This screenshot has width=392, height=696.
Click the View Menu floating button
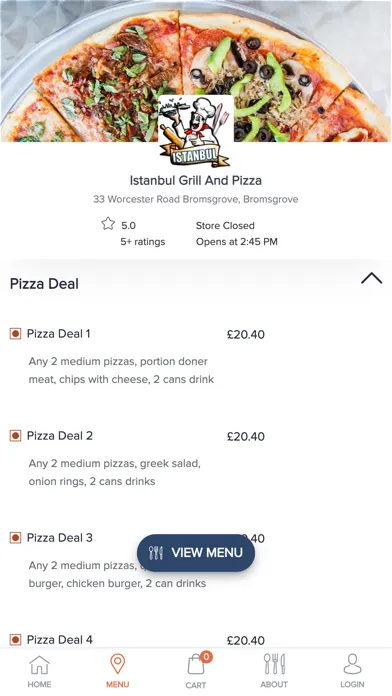[x=196, y=553]
